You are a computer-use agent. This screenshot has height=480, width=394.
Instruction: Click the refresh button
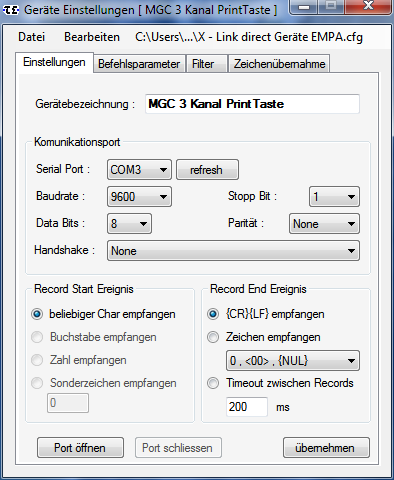tap(207, 170)
